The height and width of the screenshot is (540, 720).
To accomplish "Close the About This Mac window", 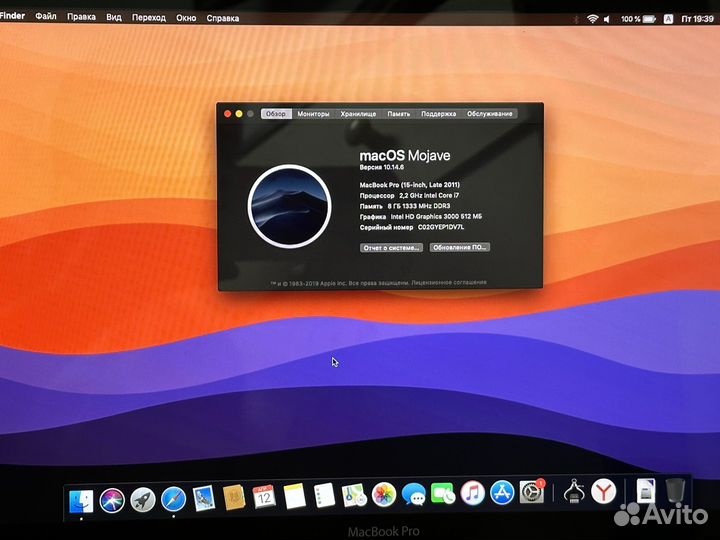I will pos(227,113).
